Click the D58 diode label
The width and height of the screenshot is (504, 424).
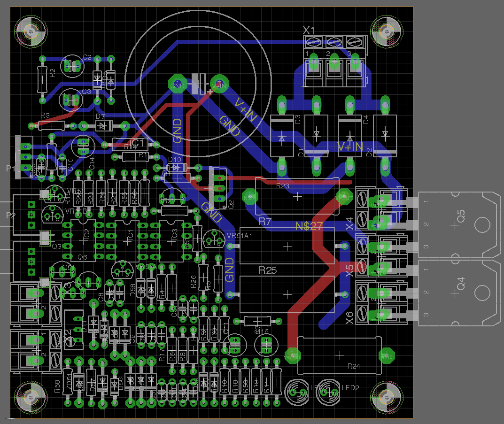(133, 290)
